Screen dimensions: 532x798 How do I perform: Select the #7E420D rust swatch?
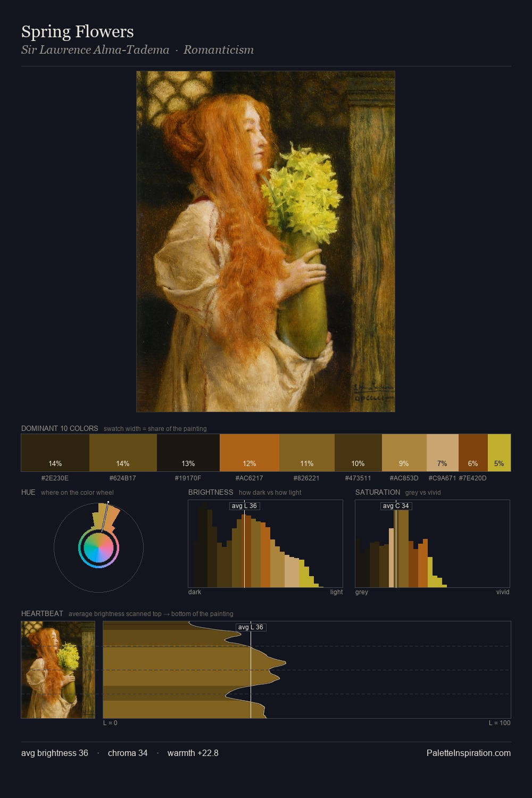(473, 453)
